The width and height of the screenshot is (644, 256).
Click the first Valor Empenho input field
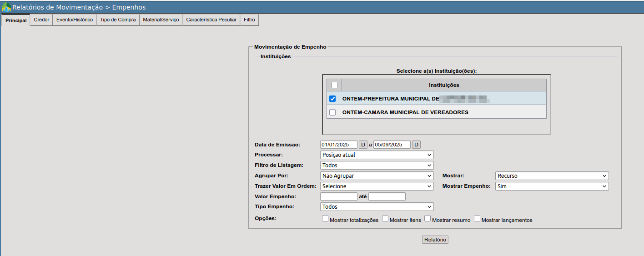[339, 196]
